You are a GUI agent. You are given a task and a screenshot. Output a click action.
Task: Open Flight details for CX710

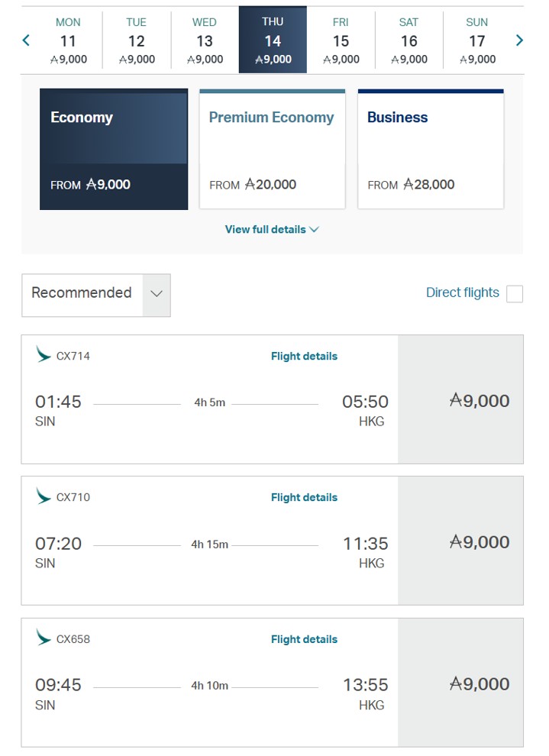(x=304, y=497)
